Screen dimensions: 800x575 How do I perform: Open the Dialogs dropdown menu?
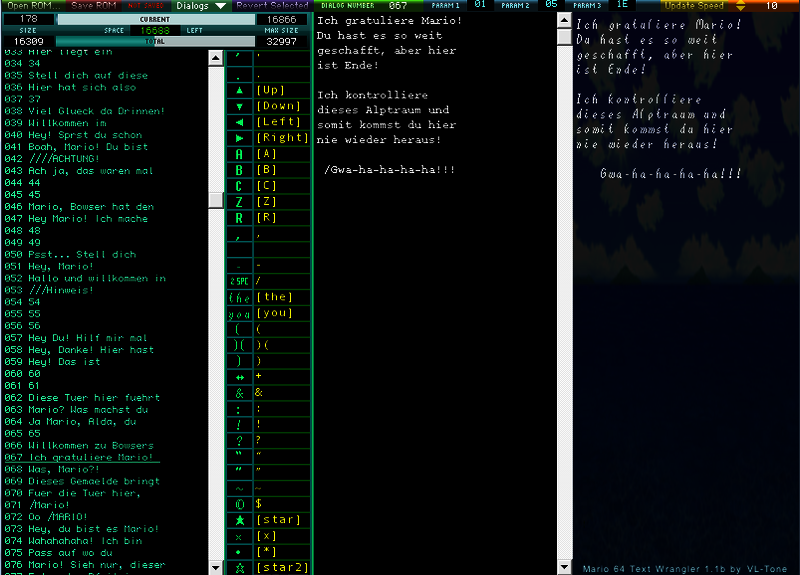point(200,6)
